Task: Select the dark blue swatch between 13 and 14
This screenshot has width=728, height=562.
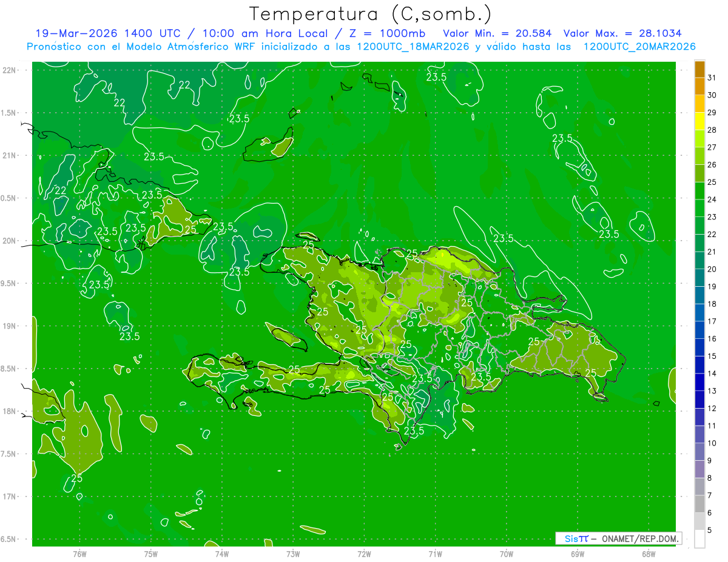Action: pos(699,382)
